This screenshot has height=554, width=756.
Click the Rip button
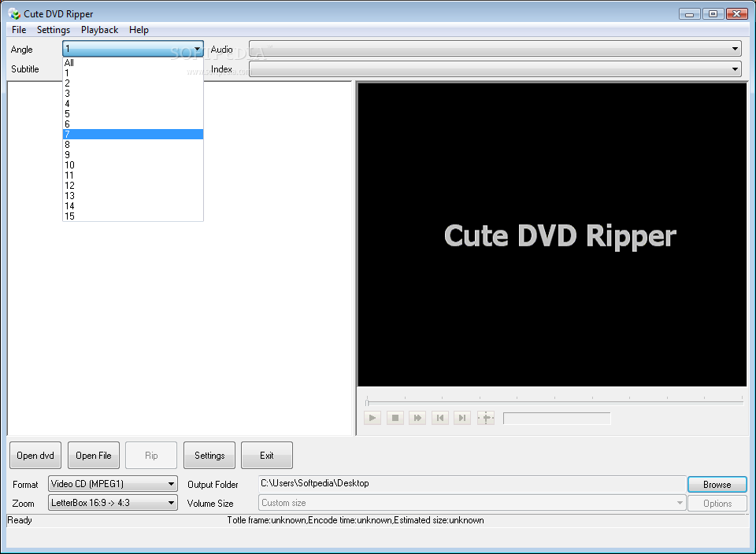tap(151, 456)
